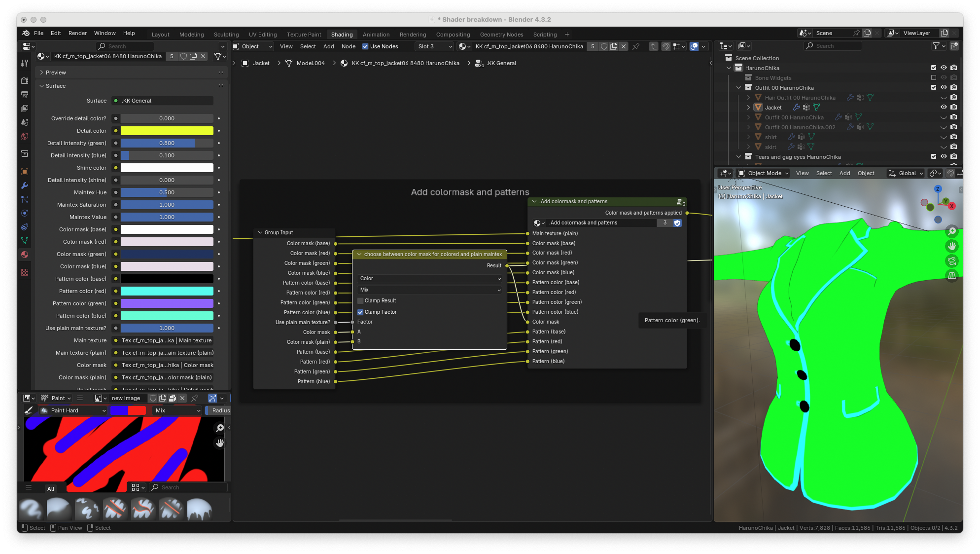
Task: Open the Modifier properties wrench tab
Action: point(25,185)
